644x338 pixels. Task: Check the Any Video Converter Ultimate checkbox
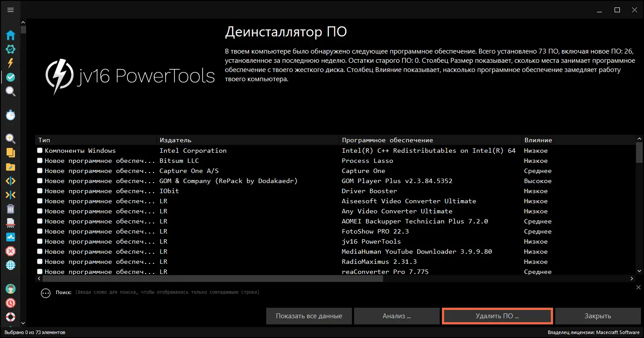(40, 211)
